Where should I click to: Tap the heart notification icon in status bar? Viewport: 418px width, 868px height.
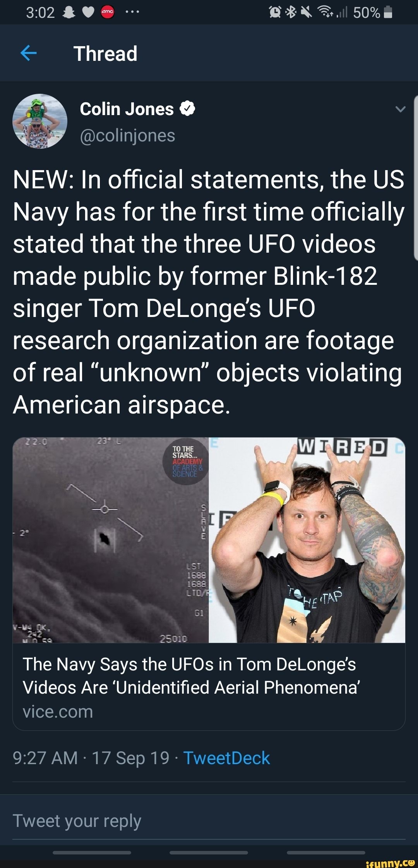pos(88,13)
